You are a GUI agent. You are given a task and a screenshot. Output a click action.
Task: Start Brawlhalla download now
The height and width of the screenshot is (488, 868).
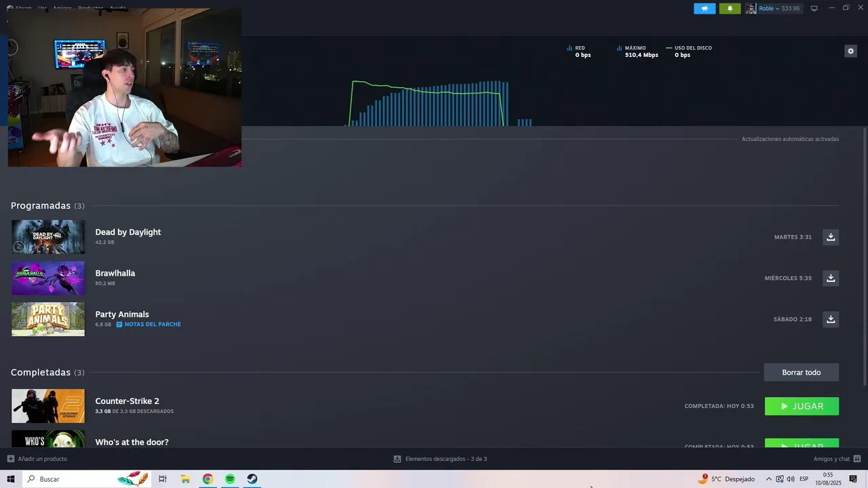(831, 278)
